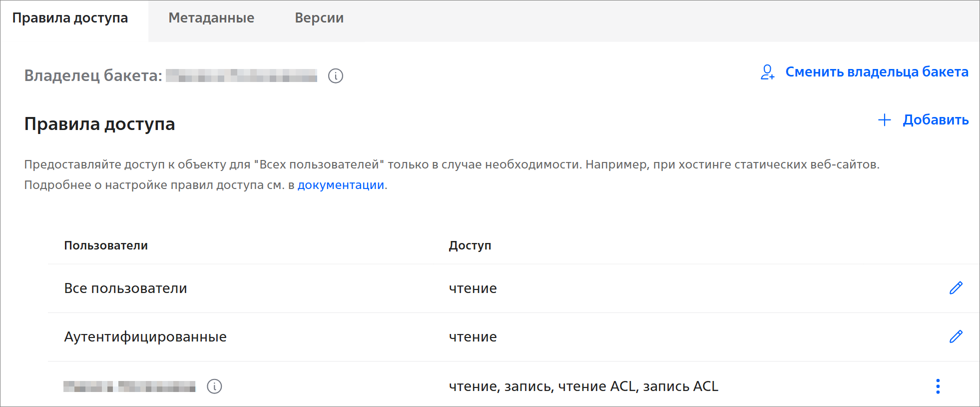Open the документации link
Image resolution: width=980 pixels, height=407 pixels.
pos(341,185)
